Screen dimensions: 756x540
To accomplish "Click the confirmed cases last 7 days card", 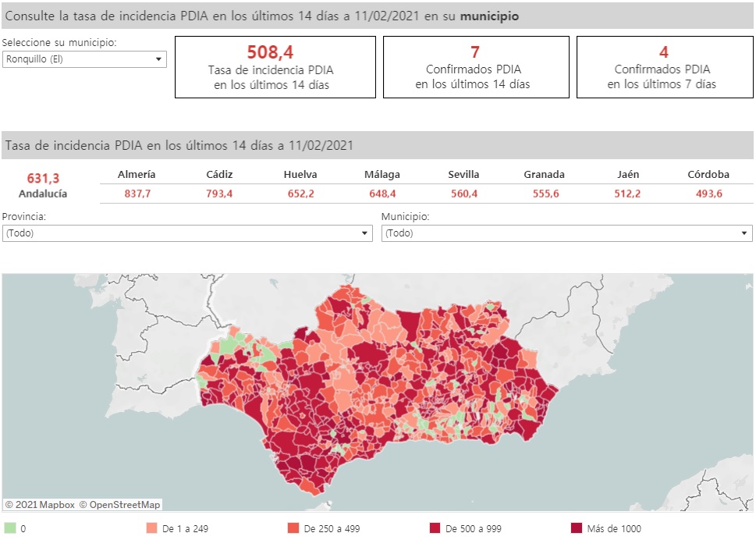I will (x=663, y=67).
